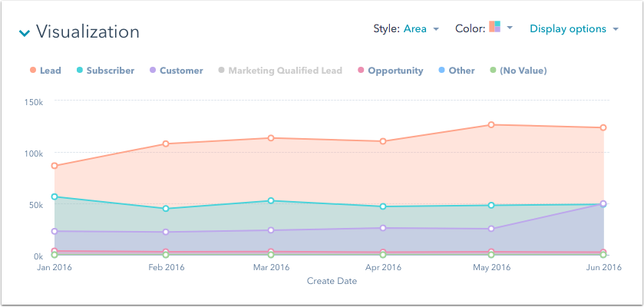Click the Lead data point for Jan 2016
The height and width of the screenshot is (307, 644).
(x=54, y=166)
